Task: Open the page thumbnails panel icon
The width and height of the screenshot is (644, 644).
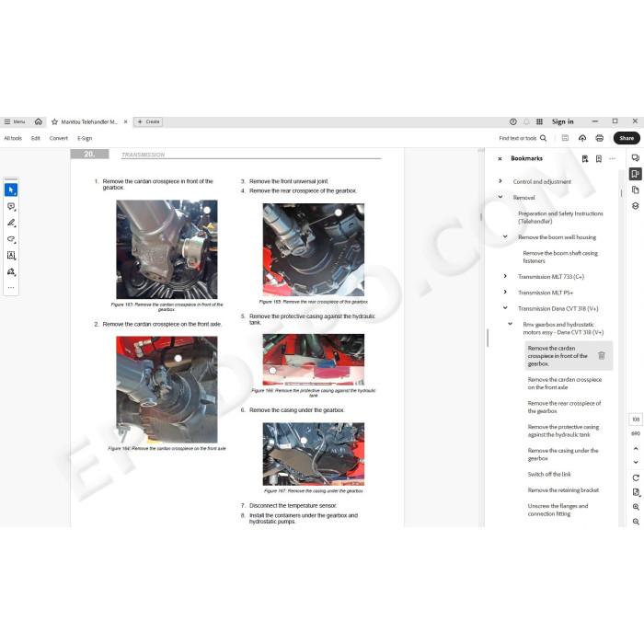Action: coord(636,190)
